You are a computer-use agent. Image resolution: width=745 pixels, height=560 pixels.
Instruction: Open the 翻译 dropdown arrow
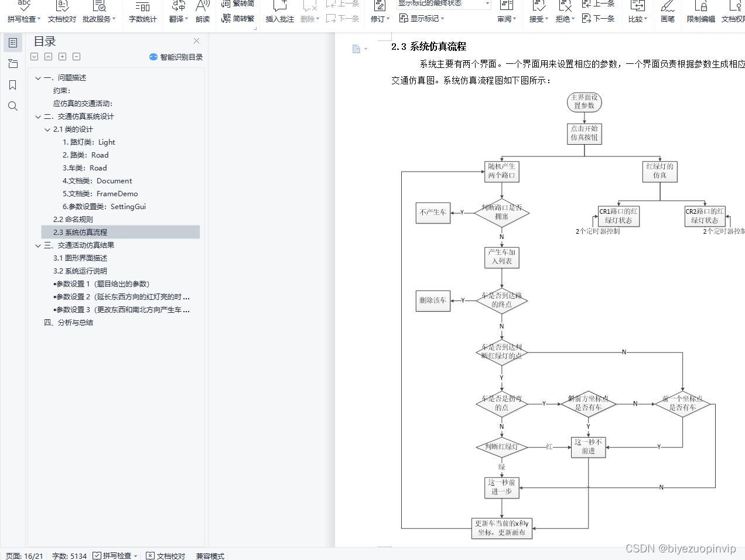click(186, 19)
